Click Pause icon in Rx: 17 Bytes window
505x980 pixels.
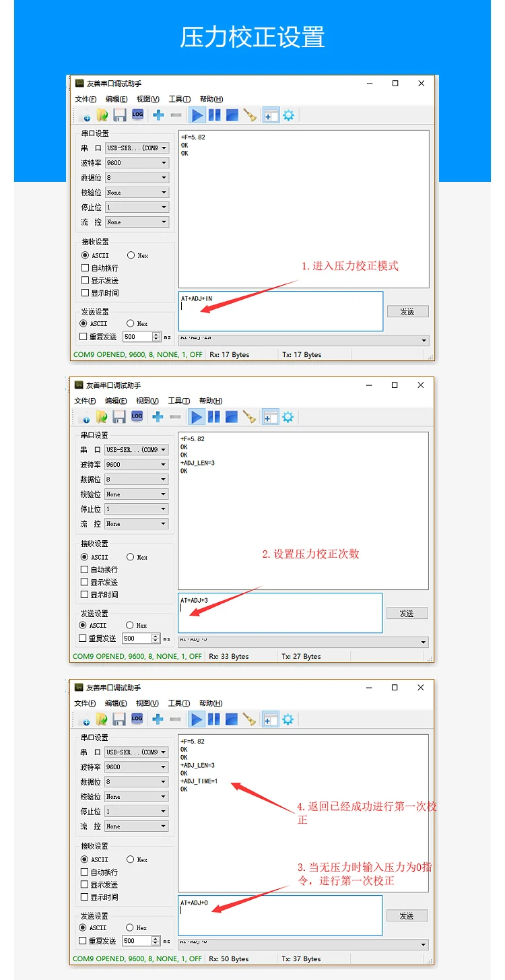click(214, 115)
